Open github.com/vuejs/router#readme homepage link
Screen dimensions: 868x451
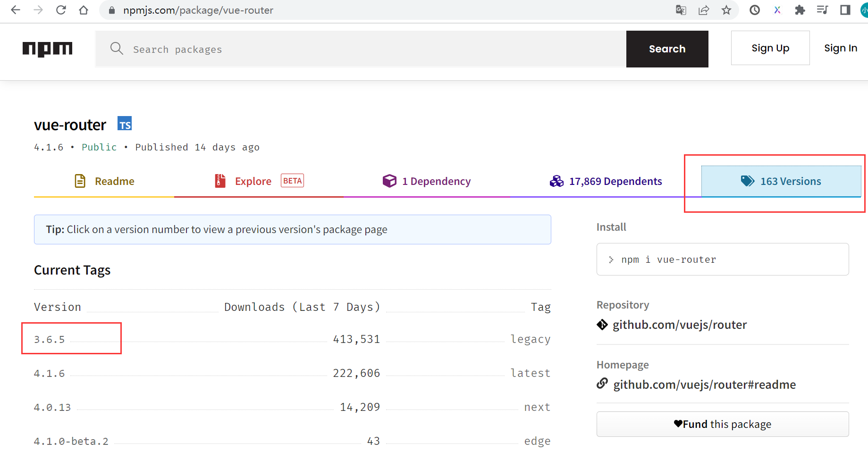tap(704, 384)
